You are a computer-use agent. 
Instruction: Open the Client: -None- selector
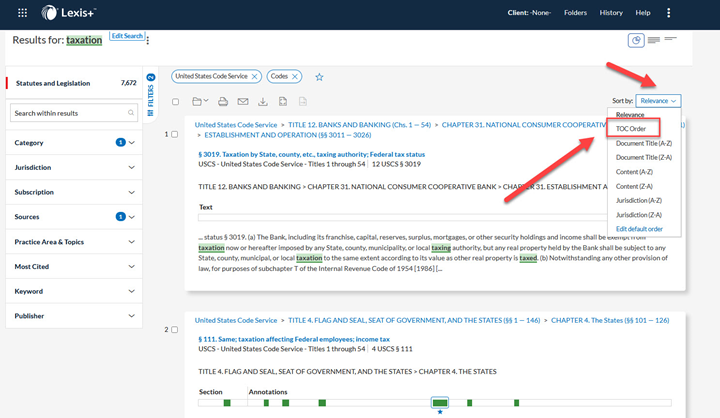click(529, 13)
